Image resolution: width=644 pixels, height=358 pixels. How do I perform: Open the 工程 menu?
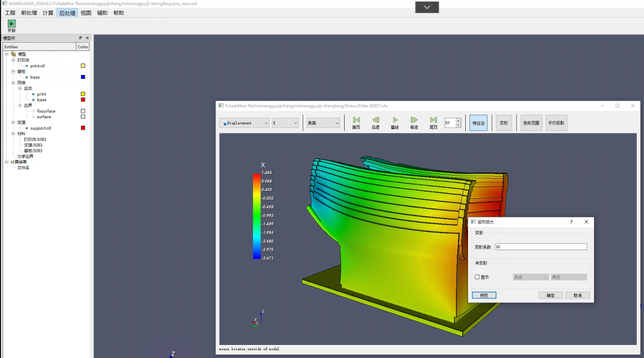[x=10, y=13]
